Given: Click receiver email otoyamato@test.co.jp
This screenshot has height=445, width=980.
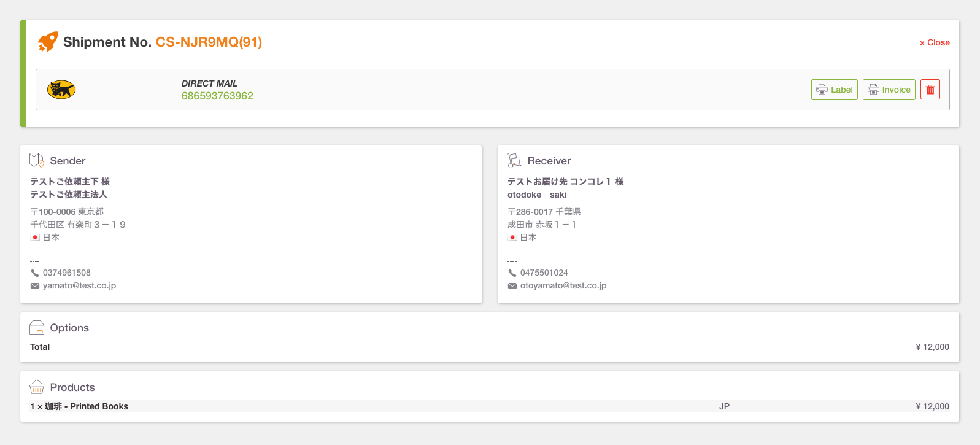Looking at the screenshot, I should [x=563, y=285].
